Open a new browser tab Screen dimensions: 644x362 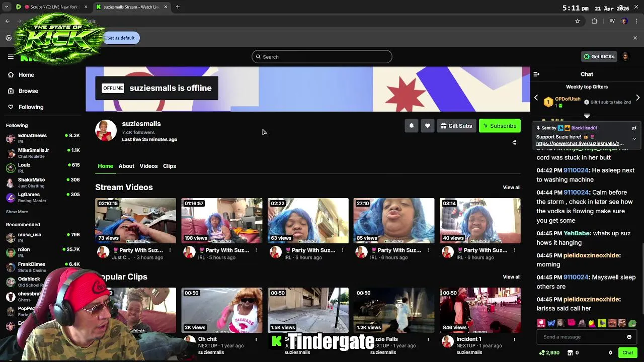178,7
